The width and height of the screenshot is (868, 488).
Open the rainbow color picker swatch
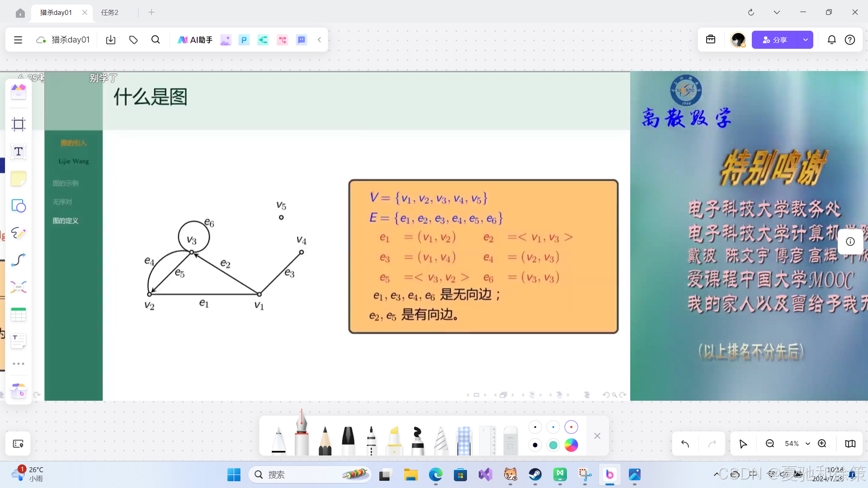[x=571, y=445]
